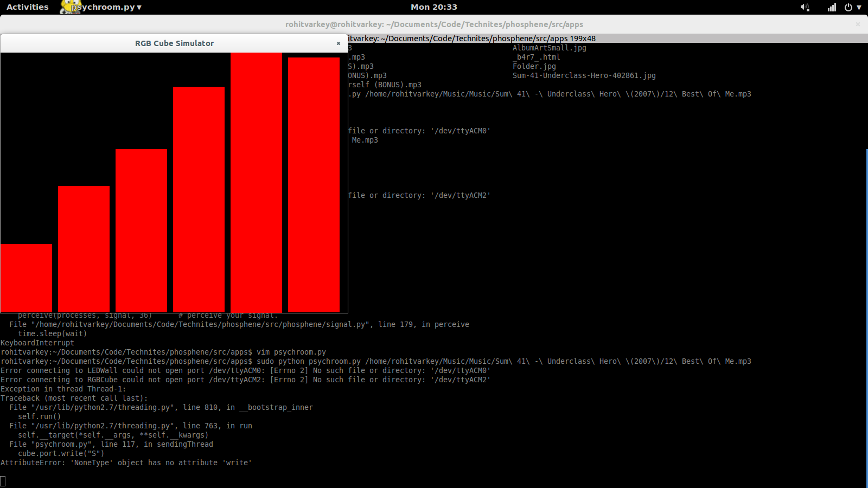Image resolution: width=868 pixels, height=488 pixels.
Task: Click the first shortest red bar
Action: tap(26, 278)
